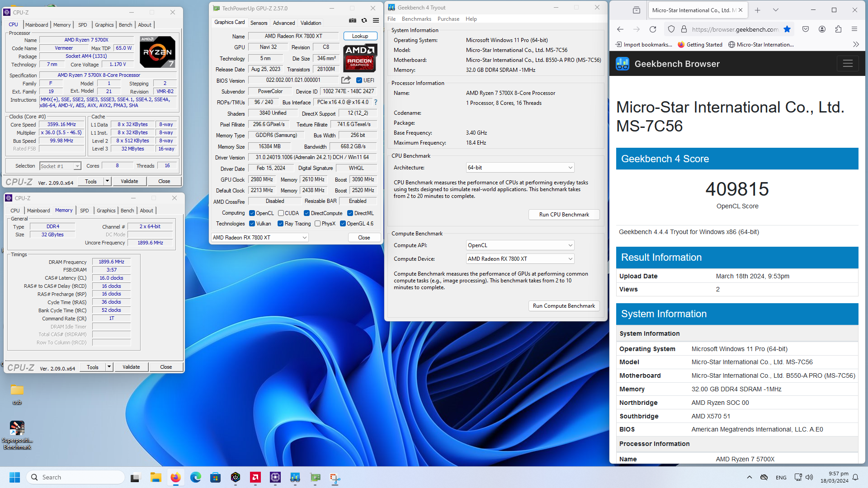Viewport: 868px width, 488px height.
Task: Show hidden system tray icons
Action: tap(750, 477)
